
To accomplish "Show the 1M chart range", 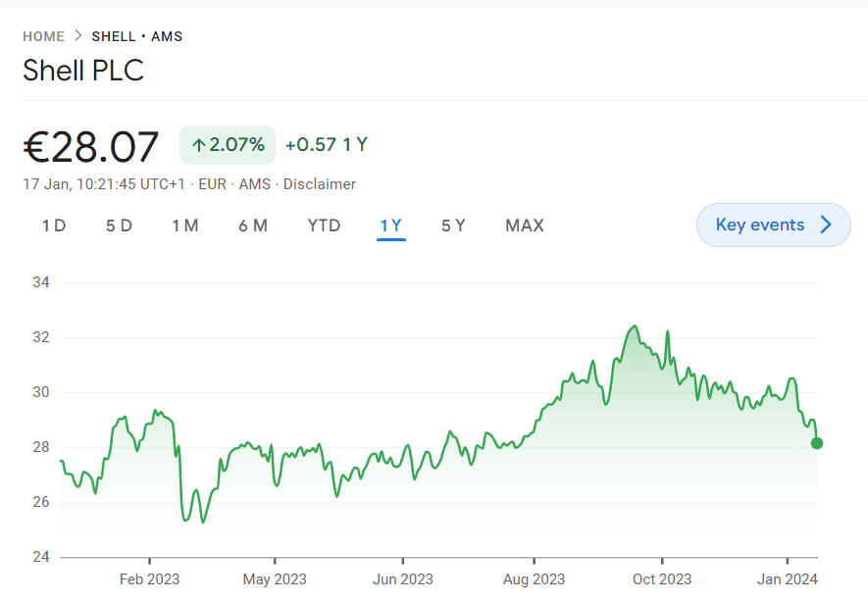I will (185, 226).
